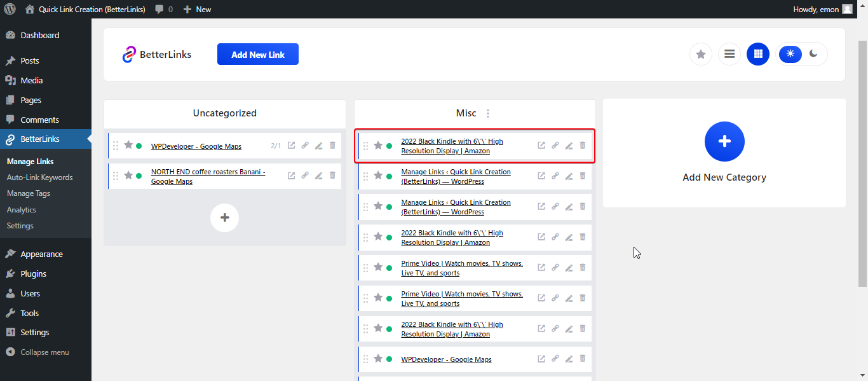Select the favorites filter star near the view controls

click(x=700, y=54)
